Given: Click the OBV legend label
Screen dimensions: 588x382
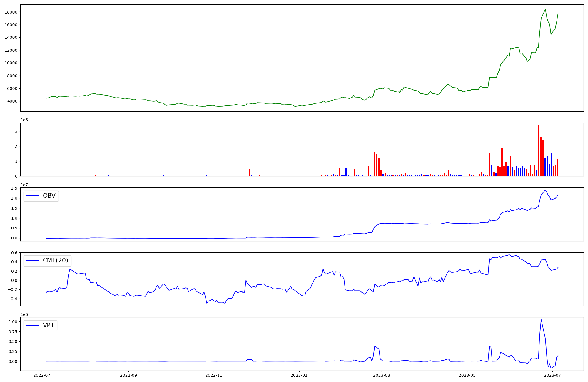Looking at the screenshot, I should (49, 196).
